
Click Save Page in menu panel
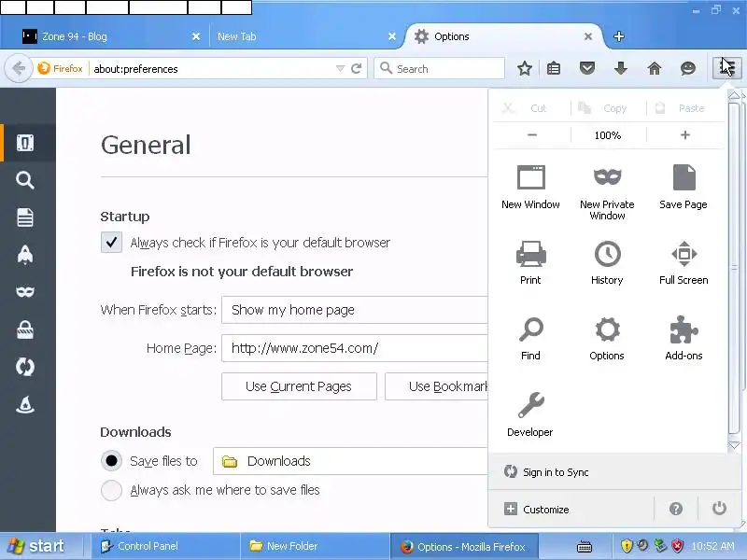point(684,188)
